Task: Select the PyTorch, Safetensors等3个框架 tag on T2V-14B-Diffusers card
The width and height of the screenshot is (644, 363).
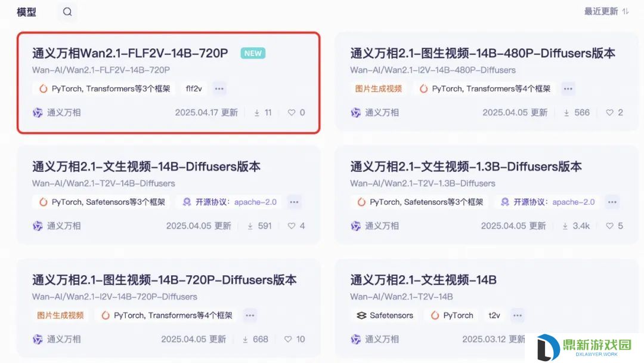Action: [x=103, y=202]
